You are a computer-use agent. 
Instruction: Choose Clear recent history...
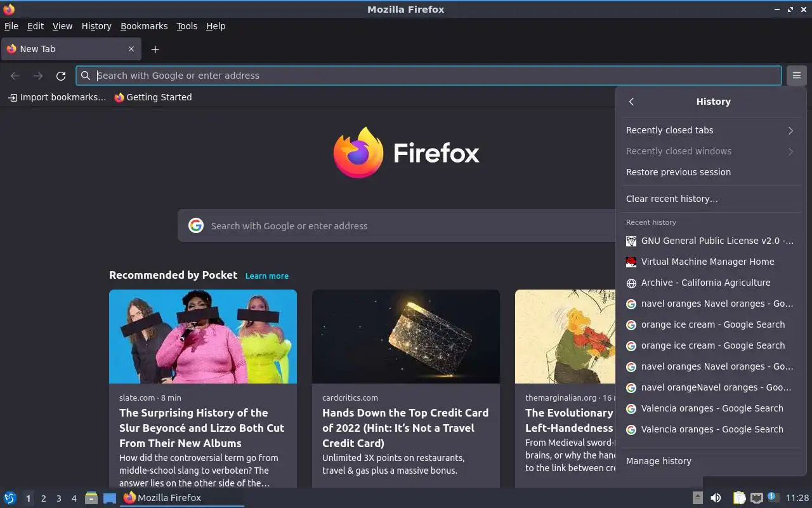(710, 199)
